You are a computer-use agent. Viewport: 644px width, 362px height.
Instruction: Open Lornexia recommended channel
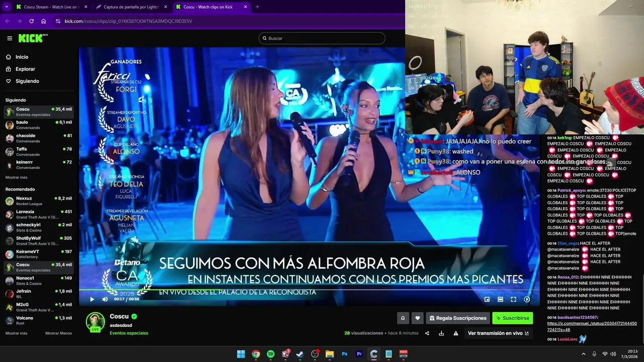[x=39, y=214]
